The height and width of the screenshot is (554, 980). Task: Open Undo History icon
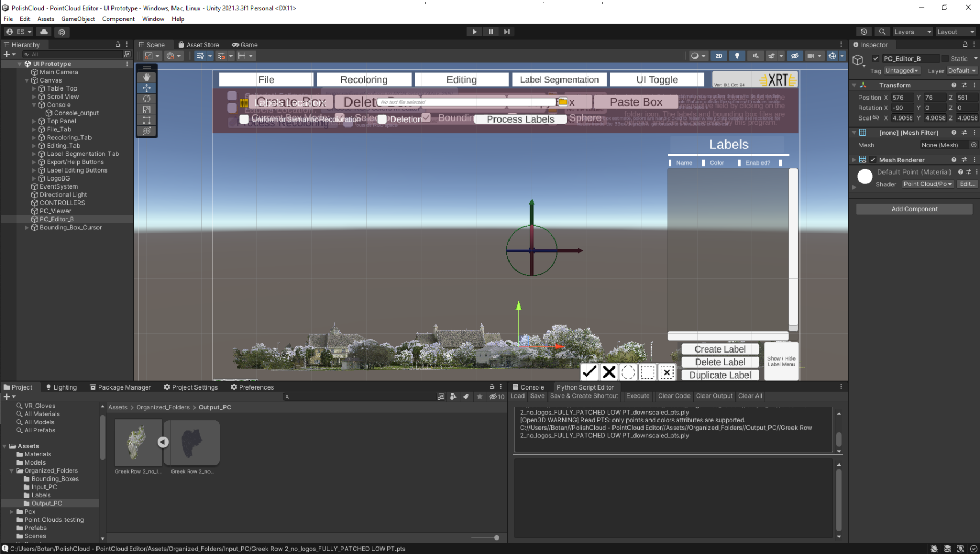click(x=864, y=32)
